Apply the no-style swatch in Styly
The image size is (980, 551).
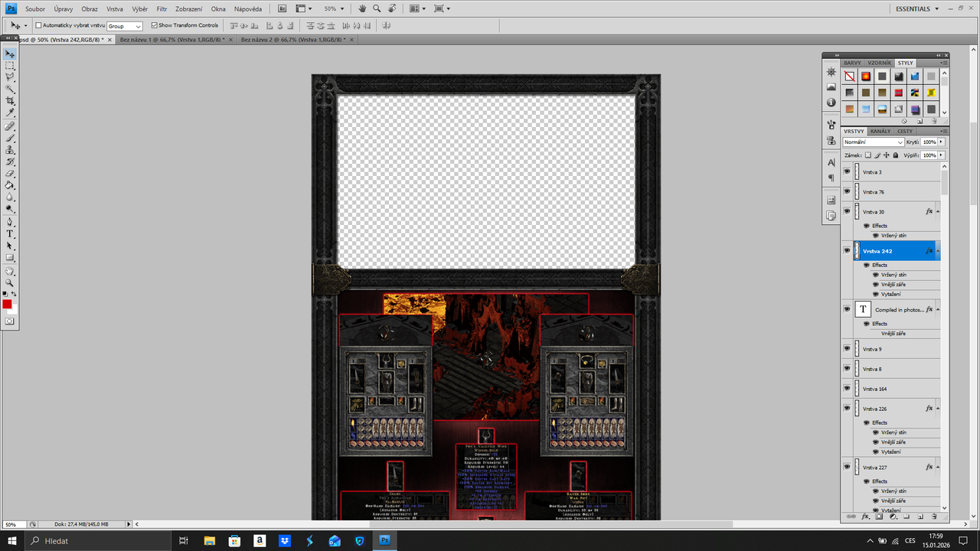coord(849,77)
